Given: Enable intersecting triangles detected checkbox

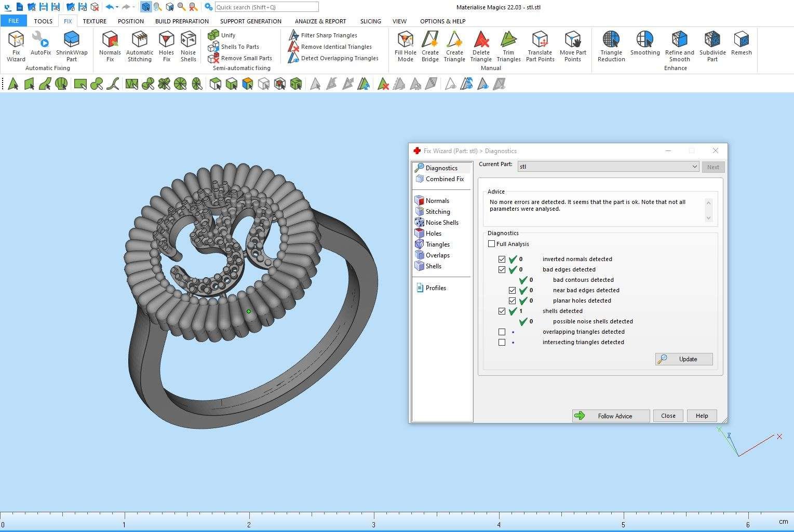Looking at the screenshot, I should (502, 342).
